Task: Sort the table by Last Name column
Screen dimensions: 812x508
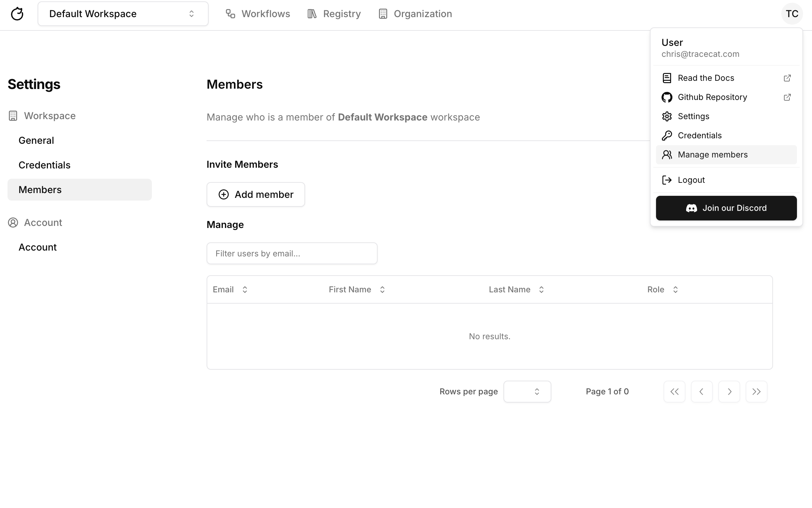Action: point(516,290)
